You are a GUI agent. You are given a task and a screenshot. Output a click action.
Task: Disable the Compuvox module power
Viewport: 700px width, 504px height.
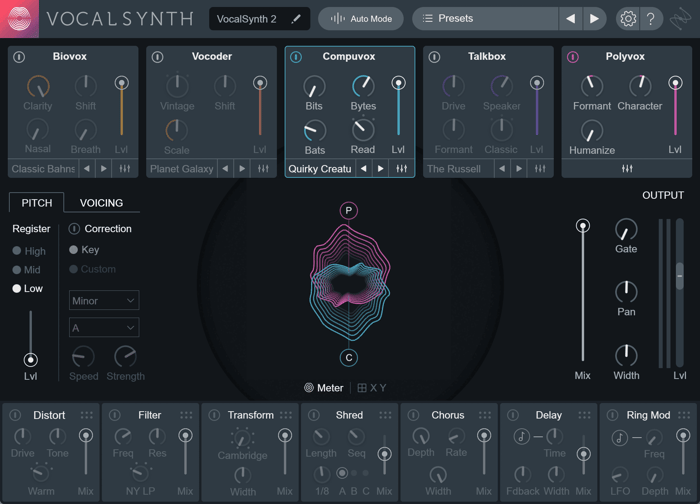[x=296, y=57]
